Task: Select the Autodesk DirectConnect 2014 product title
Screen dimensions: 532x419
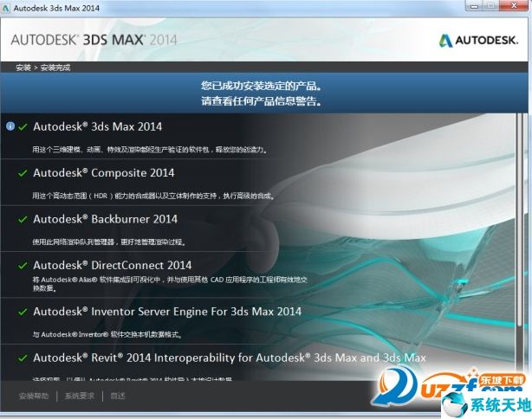Action: [x=113, y=265]
